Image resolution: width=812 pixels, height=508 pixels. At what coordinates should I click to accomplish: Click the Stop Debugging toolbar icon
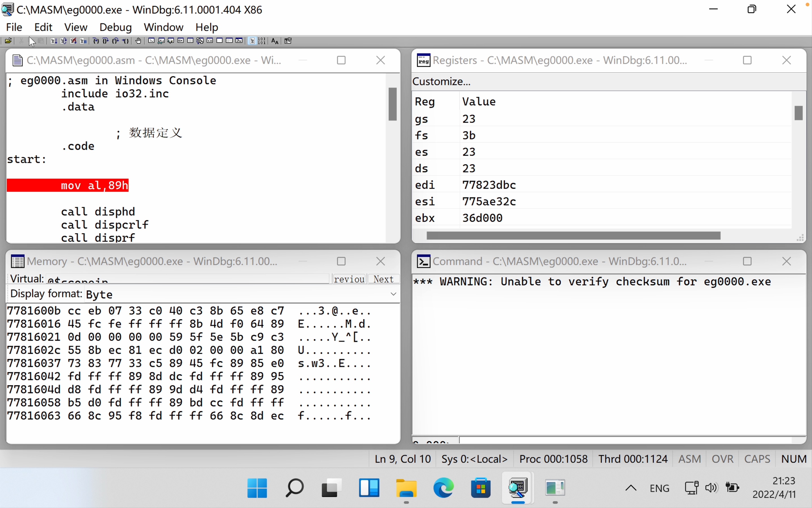73,41
